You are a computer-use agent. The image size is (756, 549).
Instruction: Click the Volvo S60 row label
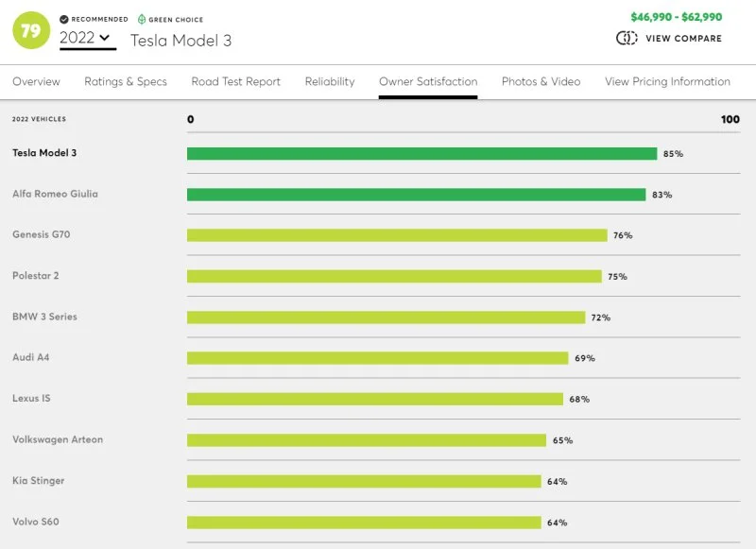point(37,522)
